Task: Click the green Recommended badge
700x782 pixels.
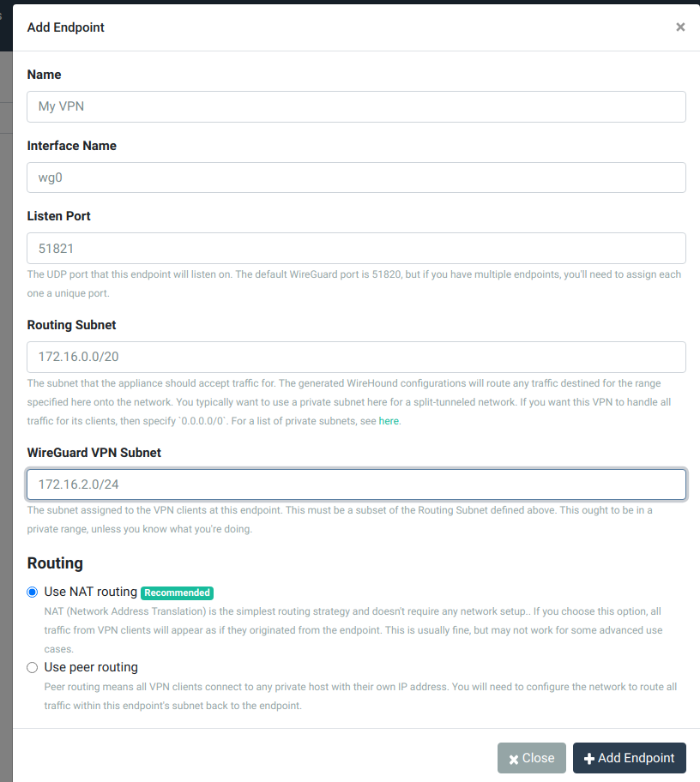Action: 177,592
